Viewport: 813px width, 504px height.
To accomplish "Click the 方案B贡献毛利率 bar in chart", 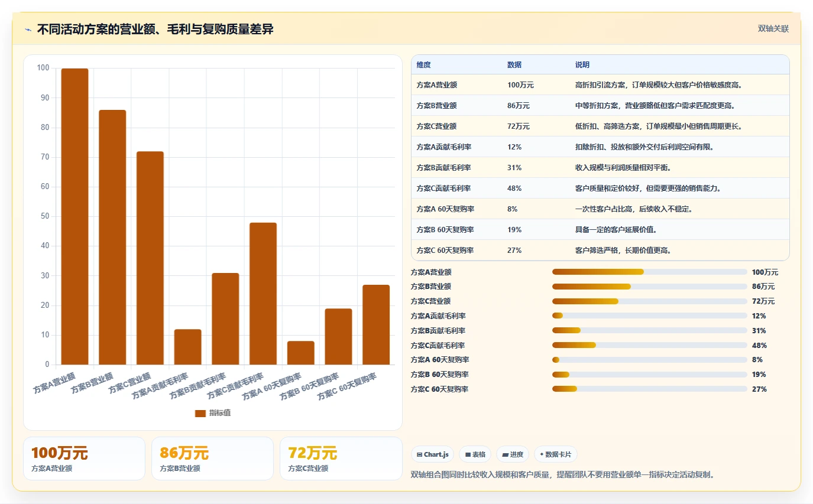I will click(x=225, y=318).
